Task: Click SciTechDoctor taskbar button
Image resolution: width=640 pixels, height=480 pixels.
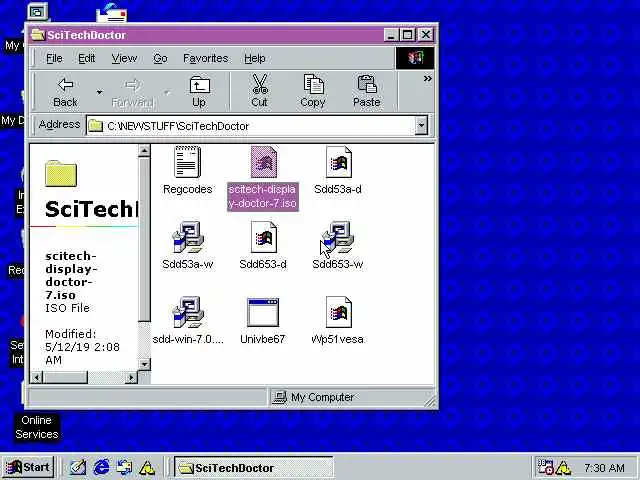Action: pos(253,467)
